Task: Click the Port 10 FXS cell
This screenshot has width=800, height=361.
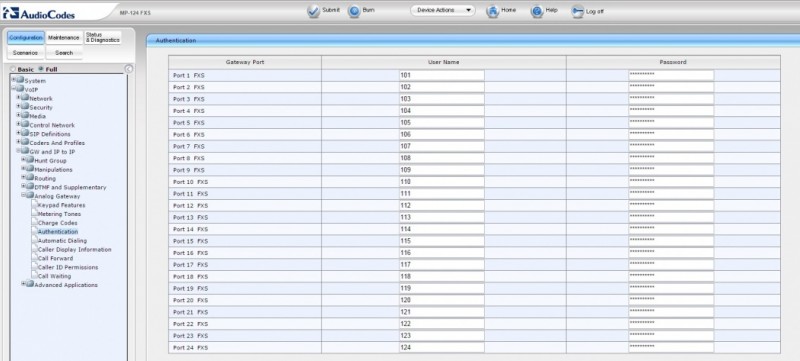Action: point(245,182)
